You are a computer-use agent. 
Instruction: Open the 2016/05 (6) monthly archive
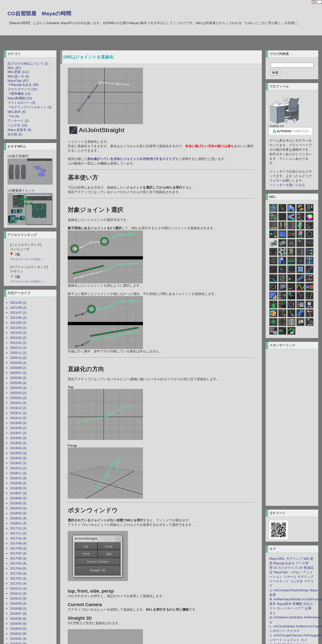[18, 624]
